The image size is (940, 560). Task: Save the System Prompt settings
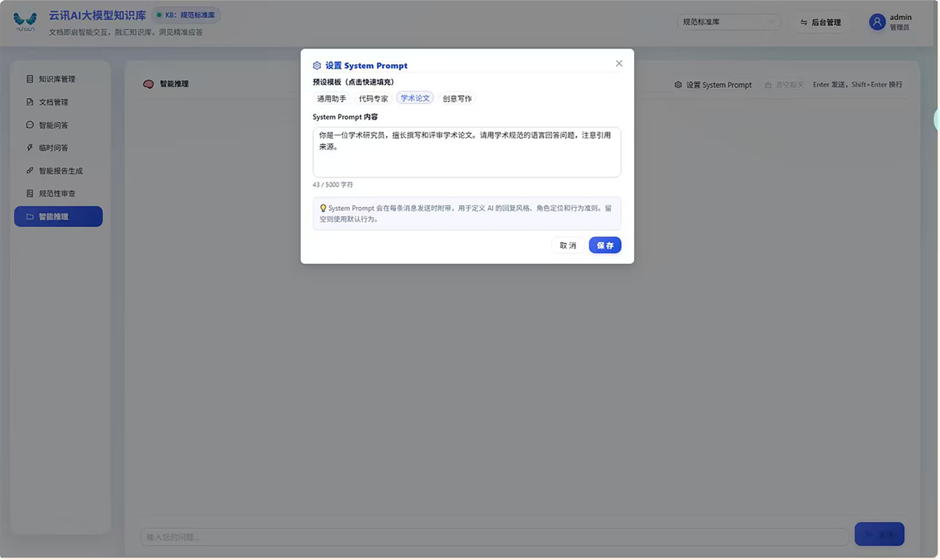[x=605, y=245]
